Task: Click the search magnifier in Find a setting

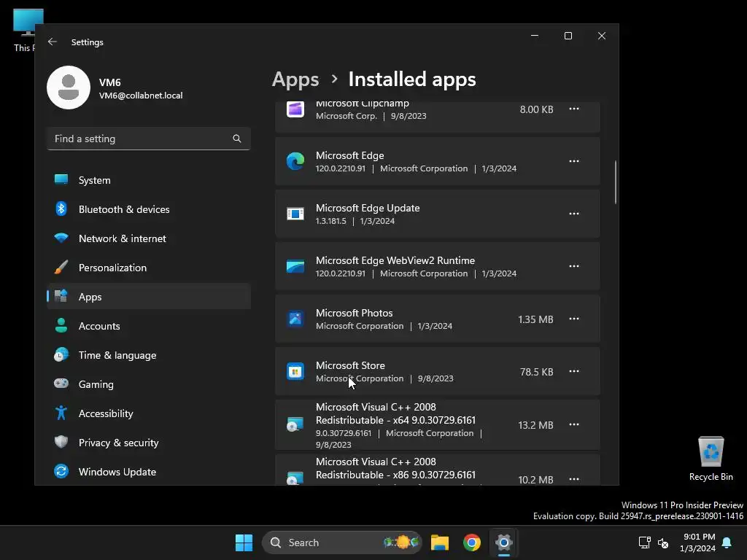Action: [x=237, y=139]
